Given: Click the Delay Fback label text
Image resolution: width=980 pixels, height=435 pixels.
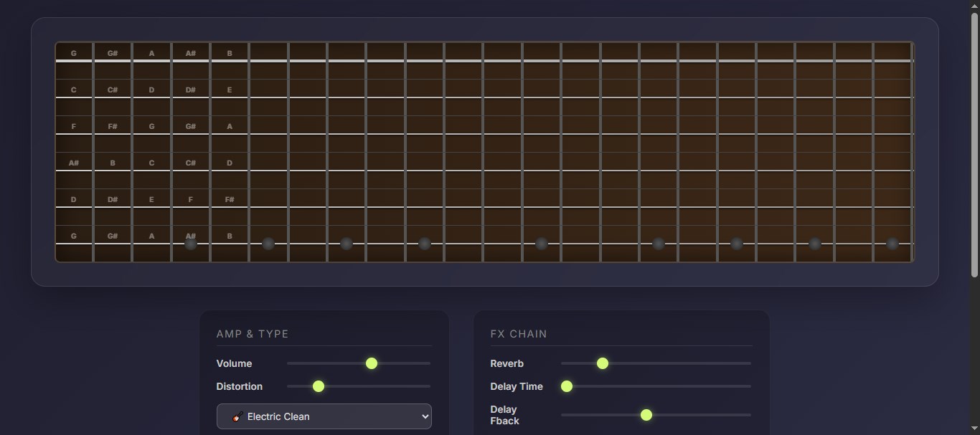Looking at the screenshot, I should 505,415.
